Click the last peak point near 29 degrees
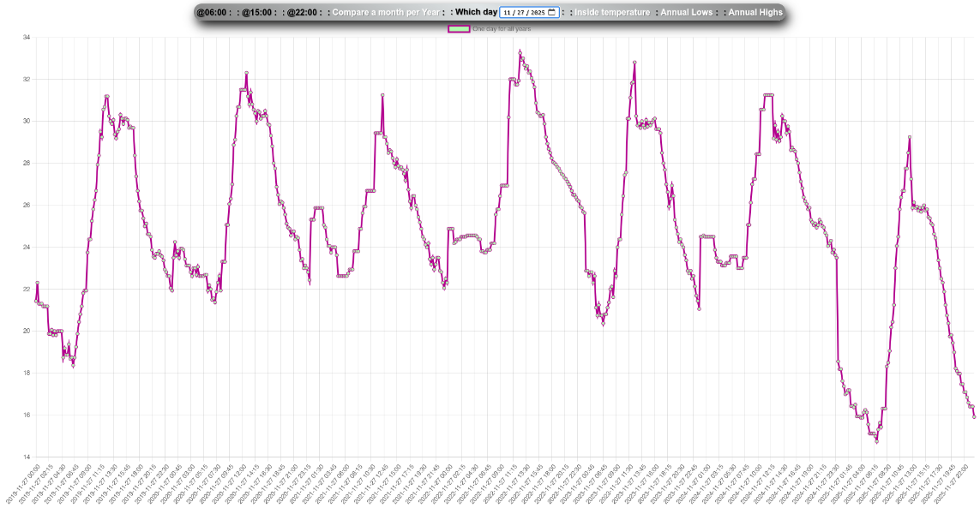 coord(909,138)
